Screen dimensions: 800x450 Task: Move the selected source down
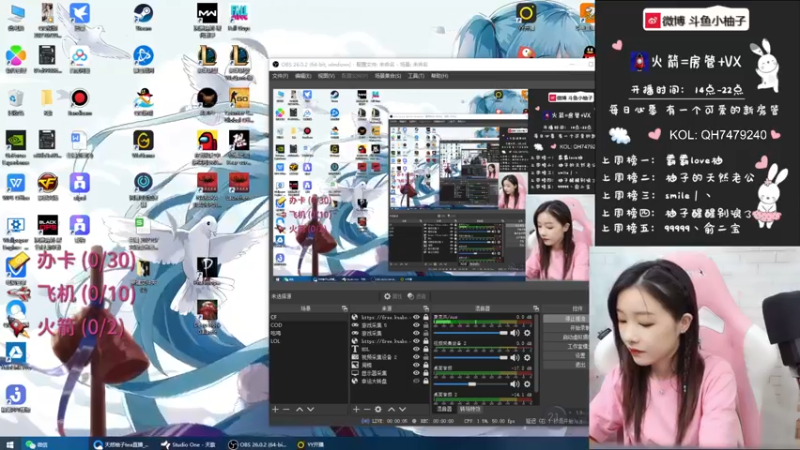click(x=403, y=409)
